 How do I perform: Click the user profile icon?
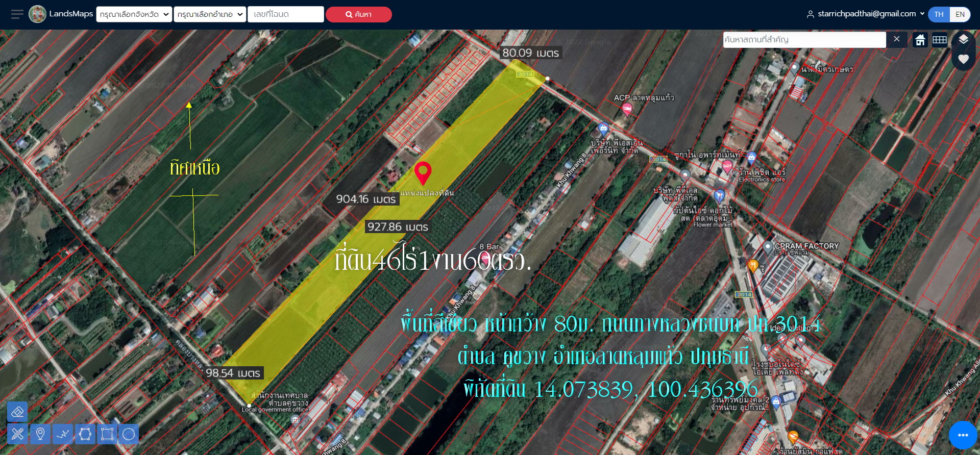pyautogui.click(x=810, y=14)
